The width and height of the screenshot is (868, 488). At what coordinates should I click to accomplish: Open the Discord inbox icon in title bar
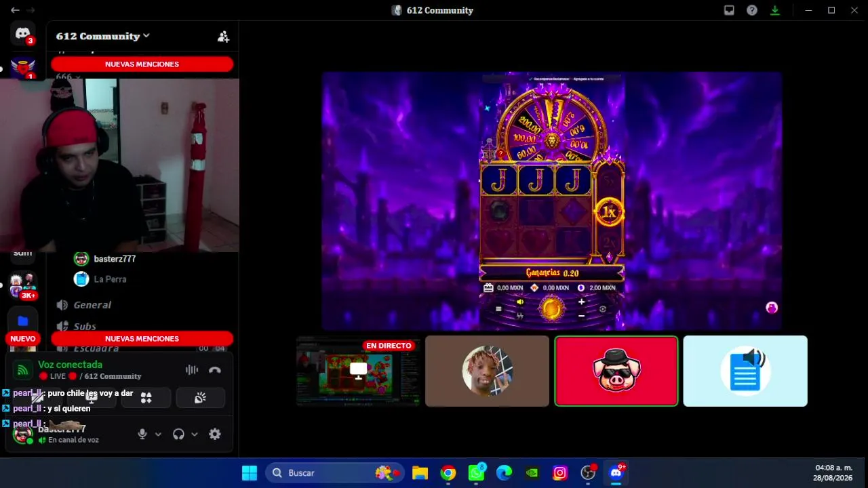tap(729, 10)
